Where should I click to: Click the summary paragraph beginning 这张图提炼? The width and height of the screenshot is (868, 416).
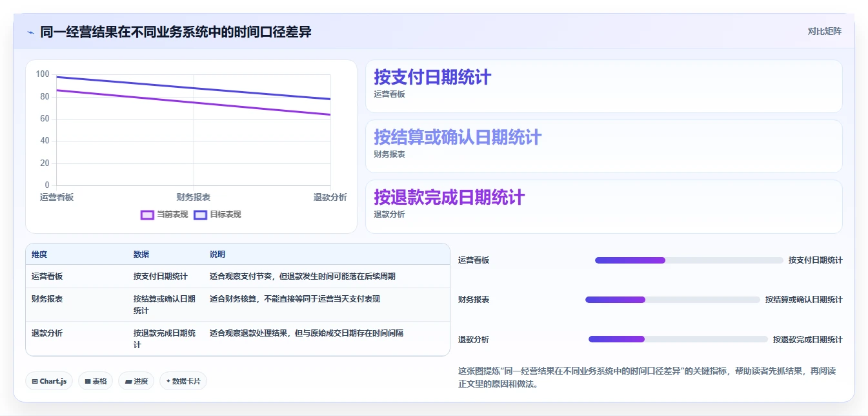(647, 377)
